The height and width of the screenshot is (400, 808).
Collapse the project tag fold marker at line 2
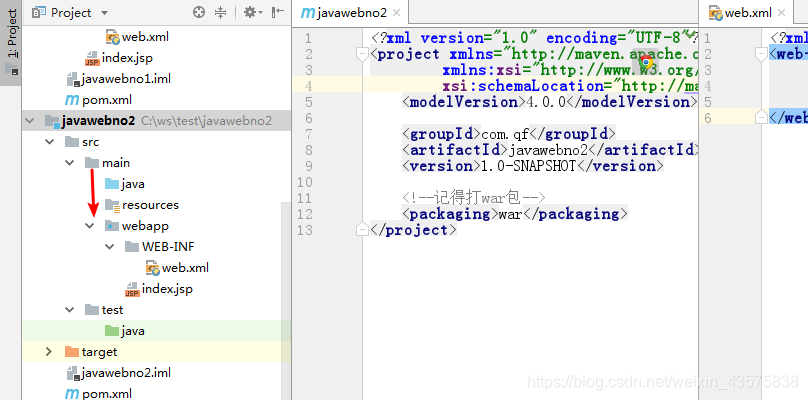[362, 54]
